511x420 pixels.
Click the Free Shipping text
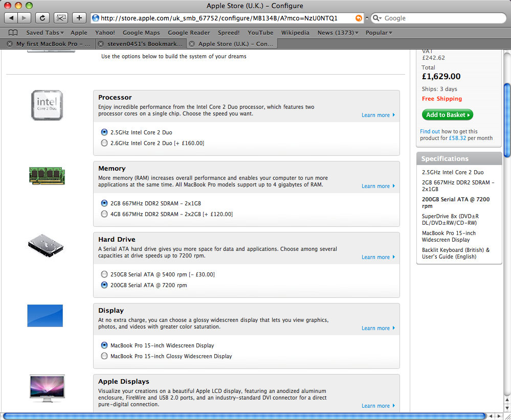click(442, 99)
